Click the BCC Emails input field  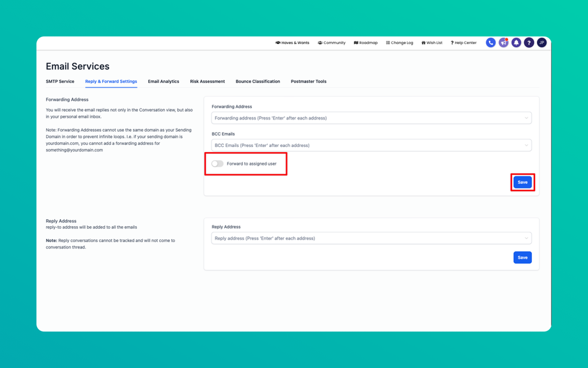pyautogui.click(x=371, y=146)
